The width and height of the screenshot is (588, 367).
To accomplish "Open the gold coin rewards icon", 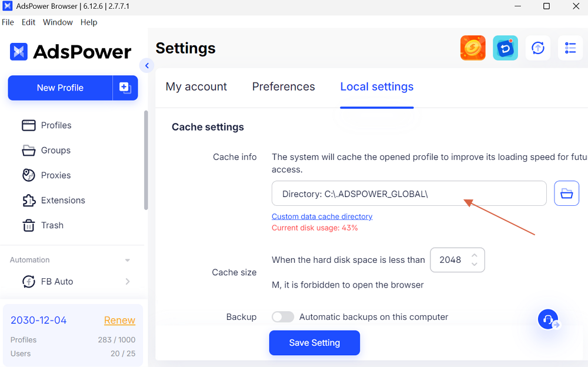I will pos(473,48).
